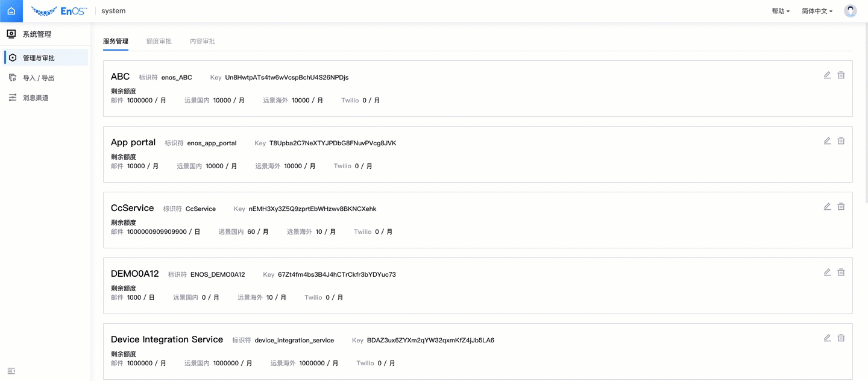
Task: Delete Device Integration Service entry
Action: click(x=841, y=338)
